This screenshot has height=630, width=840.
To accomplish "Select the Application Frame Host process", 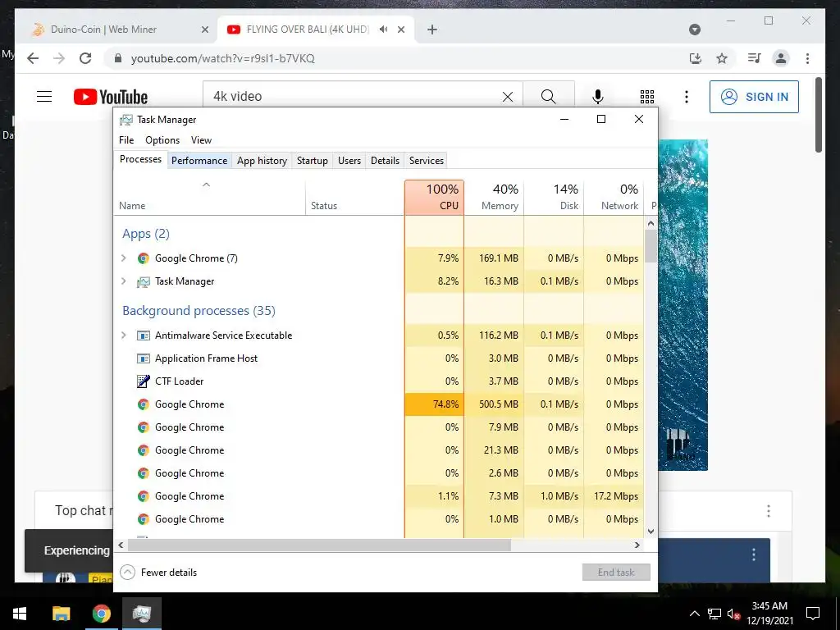I will coord(379,358).
